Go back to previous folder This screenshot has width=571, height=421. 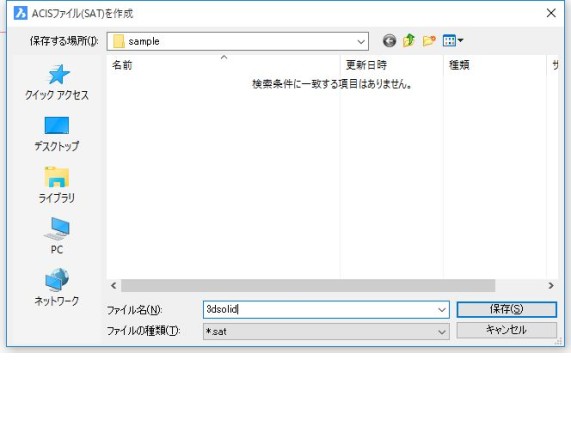389,41
